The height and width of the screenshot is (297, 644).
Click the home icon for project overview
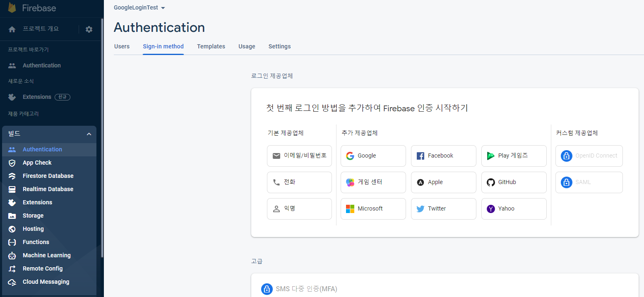12,29
